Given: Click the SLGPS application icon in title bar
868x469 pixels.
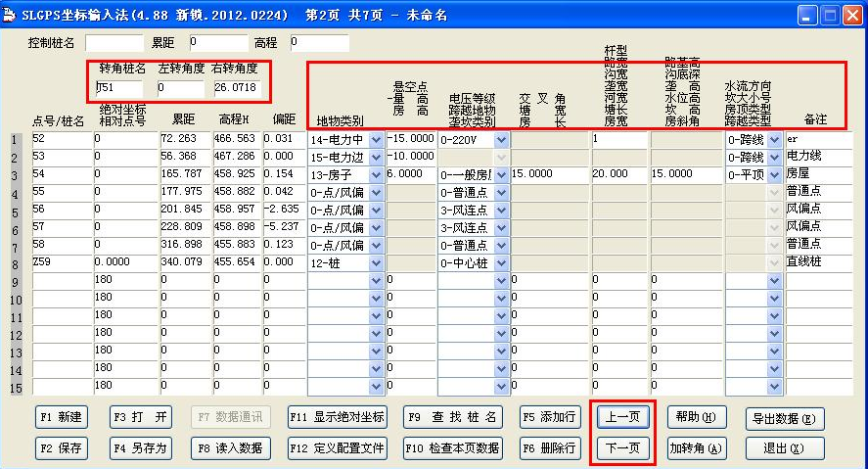Looking at the screenshot, I should (10, 15).
